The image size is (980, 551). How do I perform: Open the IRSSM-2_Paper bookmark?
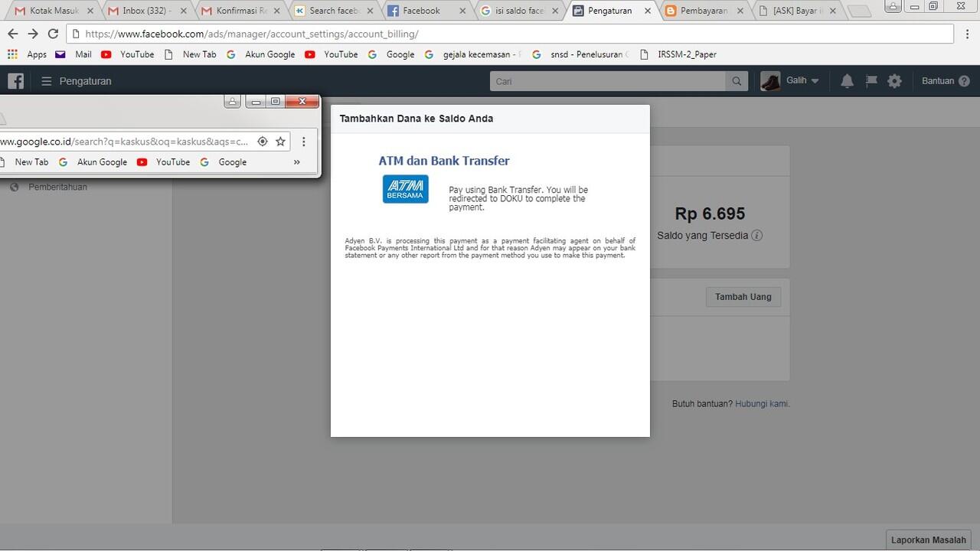click(678, 54)
